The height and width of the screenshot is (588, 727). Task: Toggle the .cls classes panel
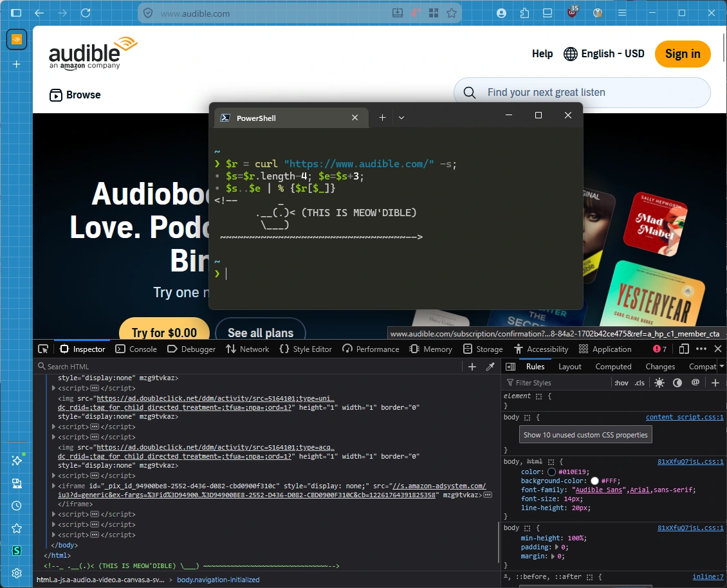coord(640,383)
